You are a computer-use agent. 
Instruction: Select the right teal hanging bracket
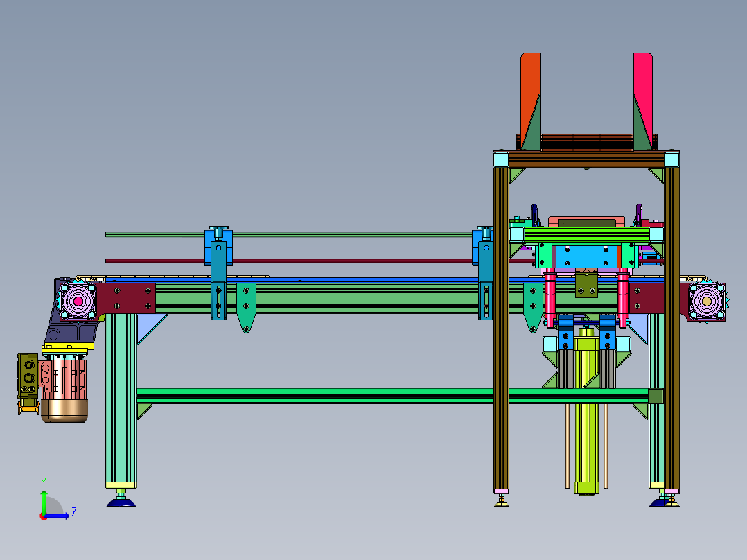pyautogui.click(x=533, y=308)
